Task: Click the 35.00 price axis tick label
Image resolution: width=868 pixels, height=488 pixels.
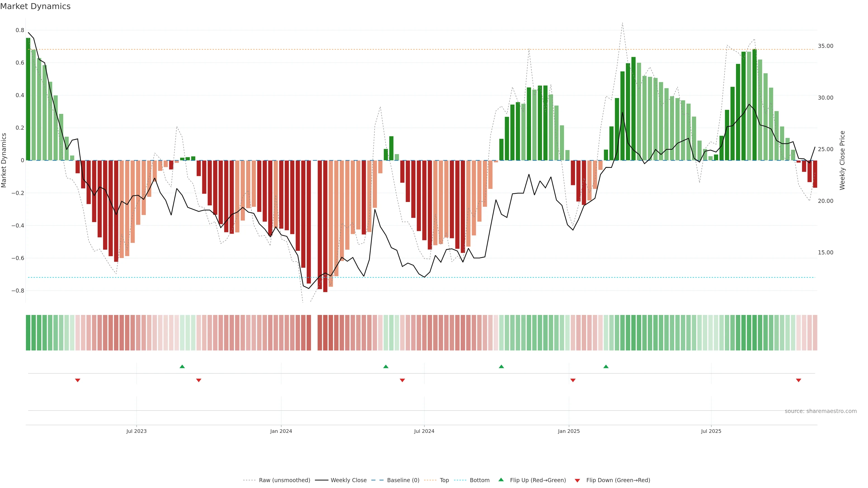Action: [825, 46]
